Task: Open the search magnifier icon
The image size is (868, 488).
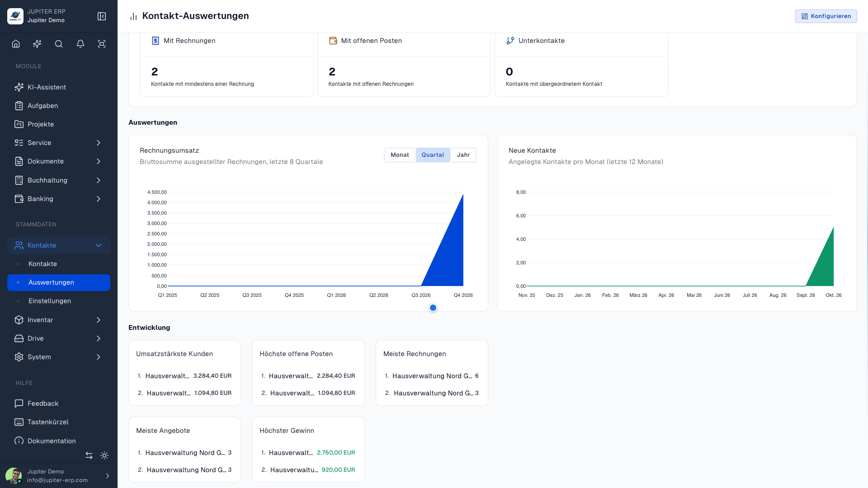Action: [59, 44]
